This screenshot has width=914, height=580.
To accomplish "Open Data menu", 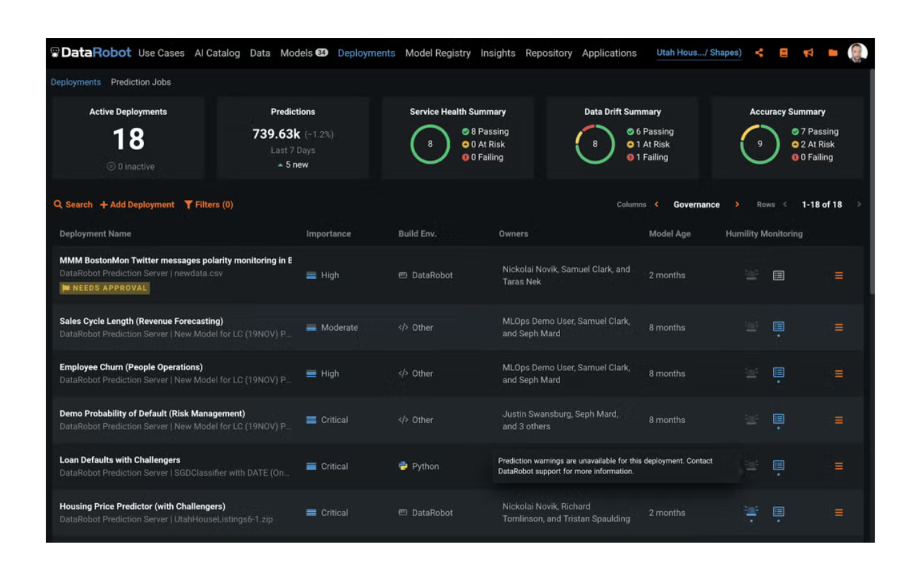I will click(260, 53).
